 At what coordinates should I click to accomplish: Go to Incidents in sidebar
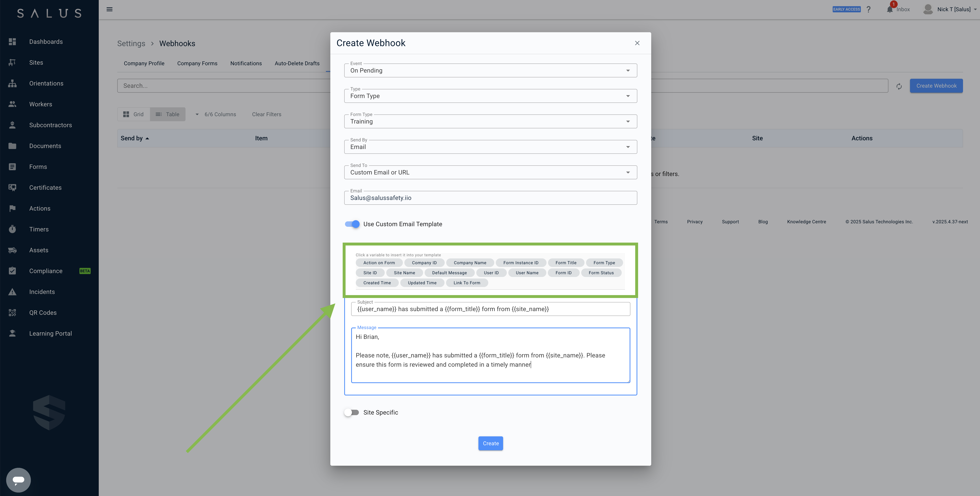coord(42,292)
